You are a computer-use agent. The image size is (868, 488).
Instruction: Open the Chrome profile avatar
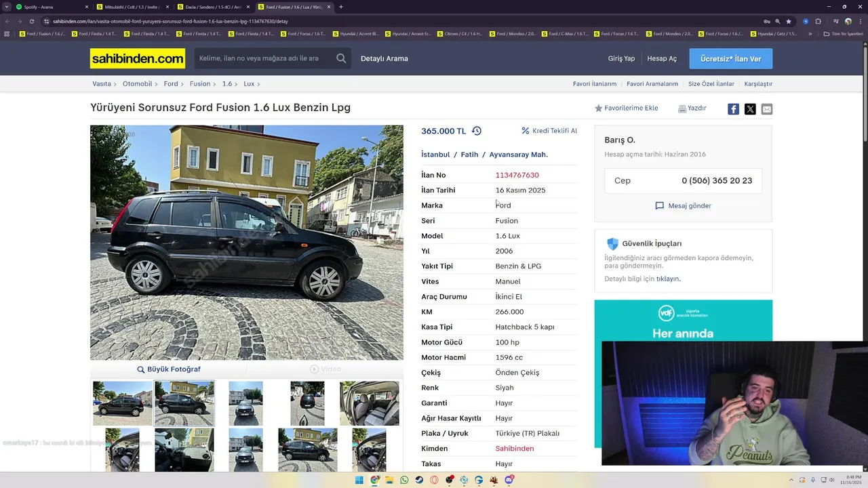pyautogui.click(x=848, y=21)
